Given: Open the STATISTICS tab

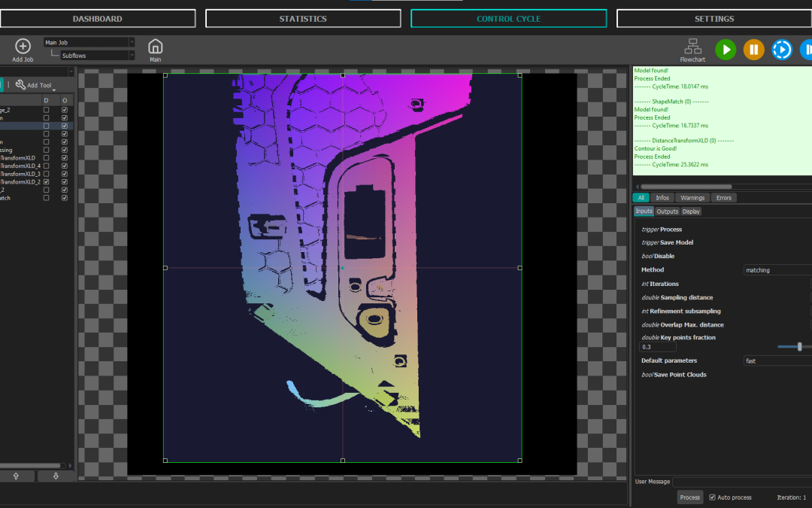Looking at the screenshot, I should pyautogui.click(x=303, y=19).
